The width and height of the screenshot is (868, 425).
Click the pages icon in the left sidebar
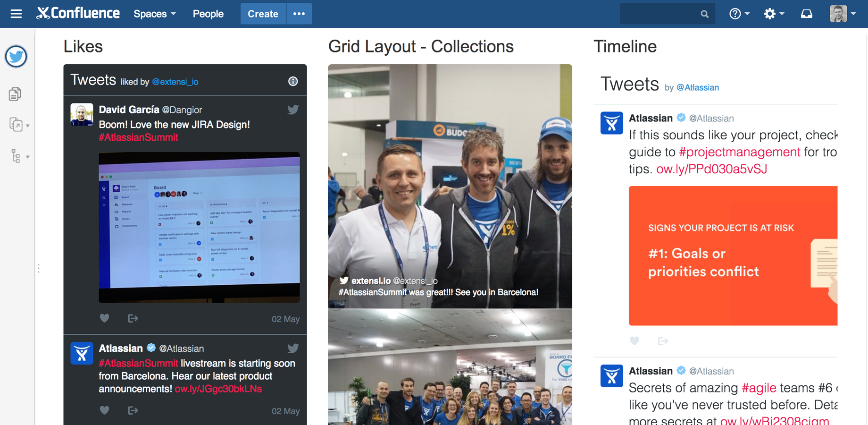tap(15, 93)
